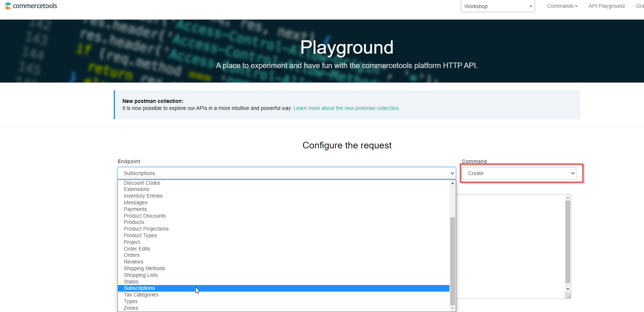Select the highlighted Subscriptions option
Viewport: 644px width, 312px height.
139,288
